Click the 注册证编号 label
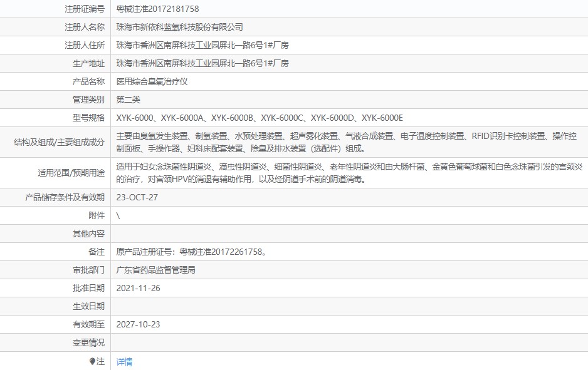588x370 pixels. (x=85, y=9)
